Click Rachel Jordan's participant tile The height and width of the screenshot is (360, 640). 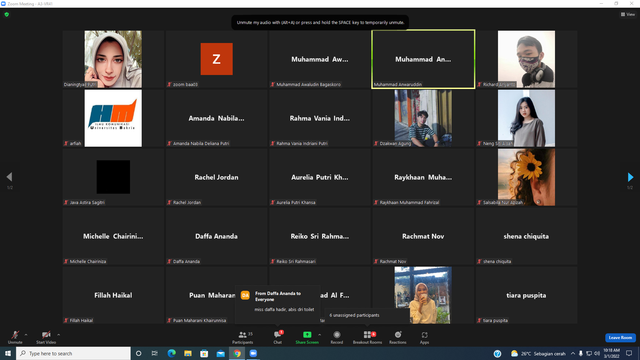216,177
